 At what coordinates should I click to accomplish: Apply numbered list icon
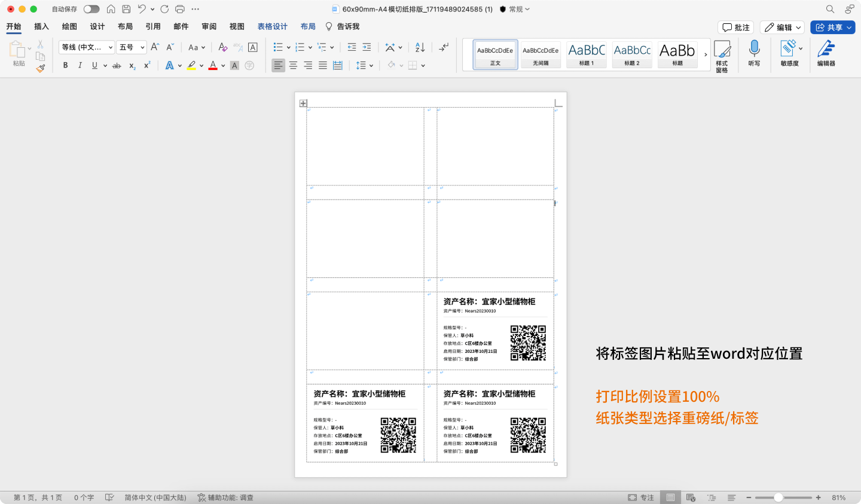click(x=300, y=47)
